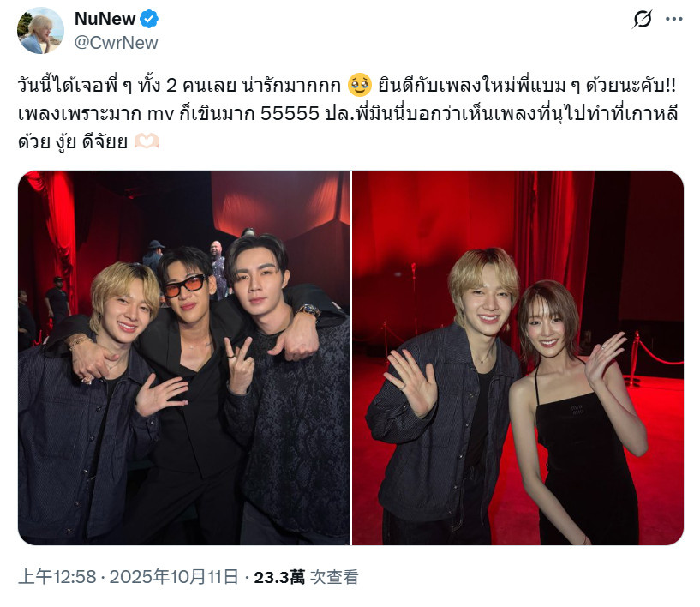Open the NuNew display name link
Screen dimensions: 700x607
click(x=105, y=19)
